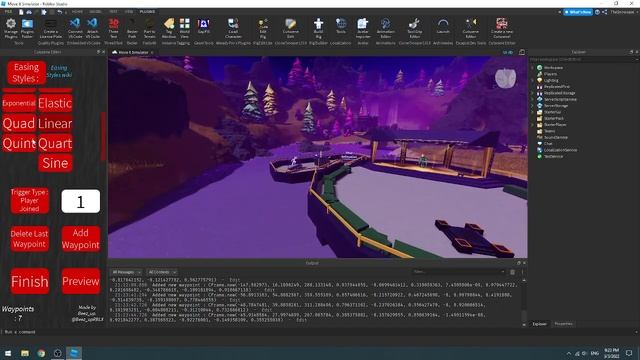Viewport: 640px width, 360px height.
Task: Select Chat service in Explorer
Action: point(547,144)
